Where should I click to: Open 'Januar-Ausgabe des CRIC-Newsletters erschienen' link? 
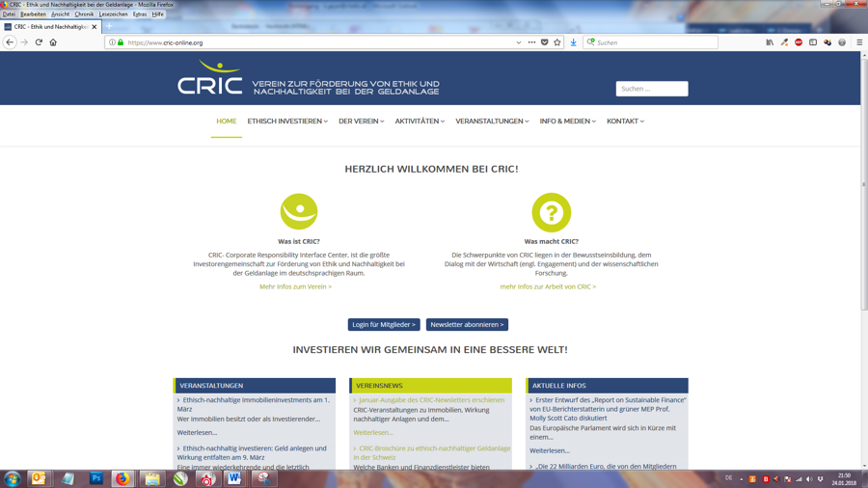(x=431, y=400)
